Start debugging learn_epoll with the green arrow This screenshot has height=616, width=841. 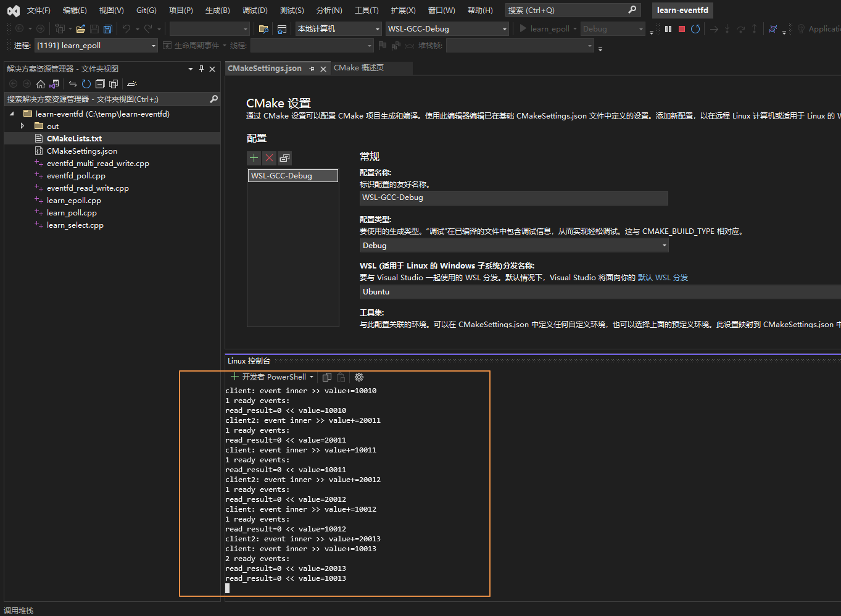(522, 28)
